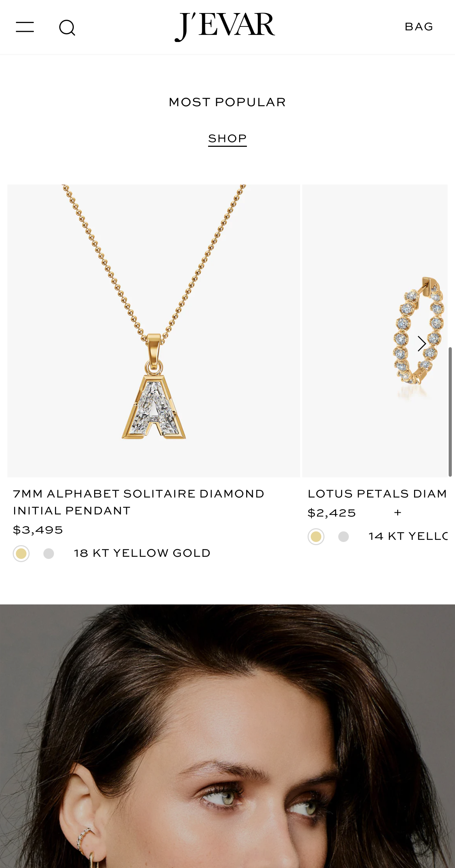Open the shopping BAG
The height and width of the screenshot is (868, 455).
419,27
